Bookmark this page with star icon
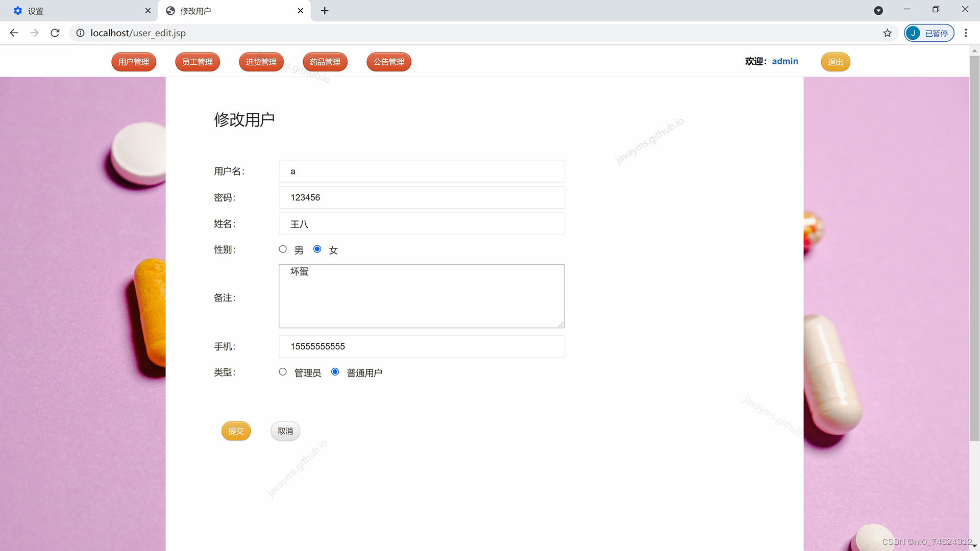Image resolution: width=980 pixels, height=551 pixels. coord(888,33)
